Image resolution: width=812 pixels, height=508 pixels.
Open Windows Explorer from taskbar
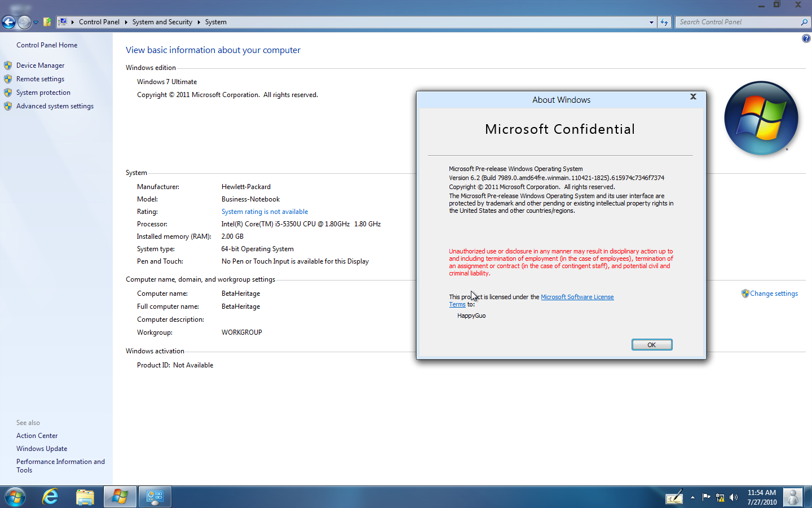tap(85, 497)
